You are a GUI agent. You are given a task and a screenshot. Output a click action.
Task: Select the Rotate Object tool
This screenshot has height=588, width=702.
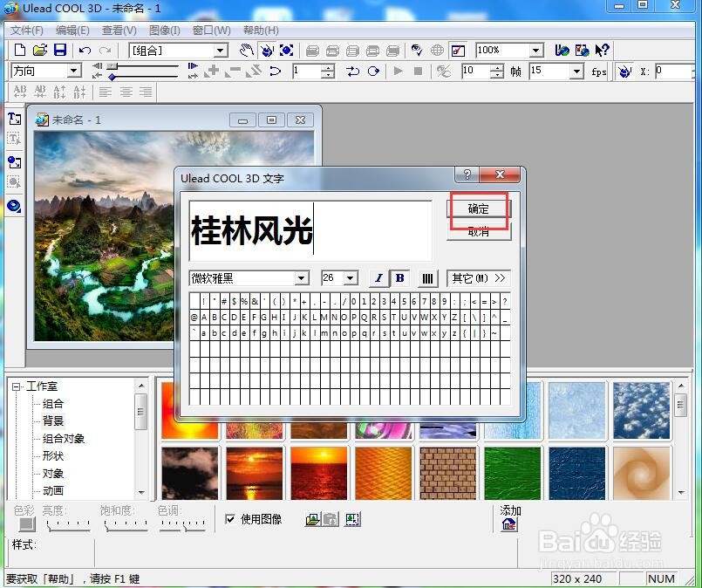coord(267,50)
